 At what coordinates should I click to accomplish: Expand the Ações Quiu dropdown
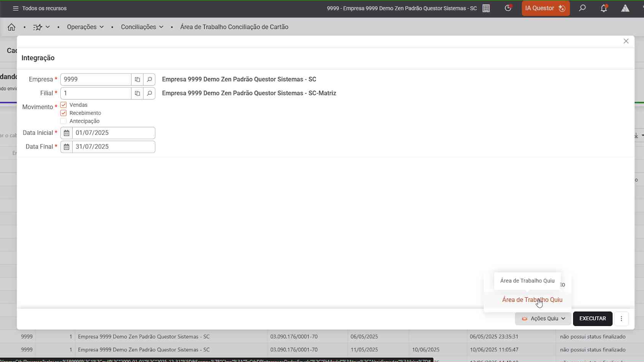(x=543, y=318)
